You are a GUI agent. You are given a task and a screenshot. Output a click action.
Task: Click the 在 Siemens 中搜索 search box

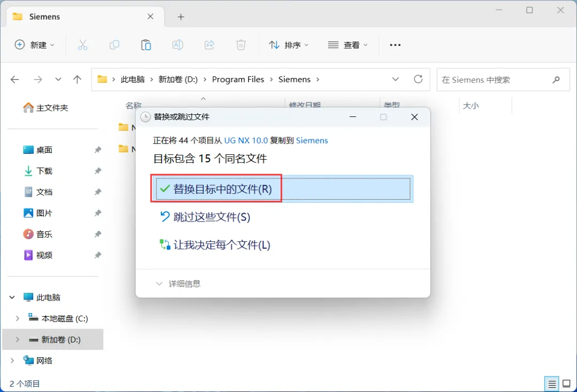point(503,80)
